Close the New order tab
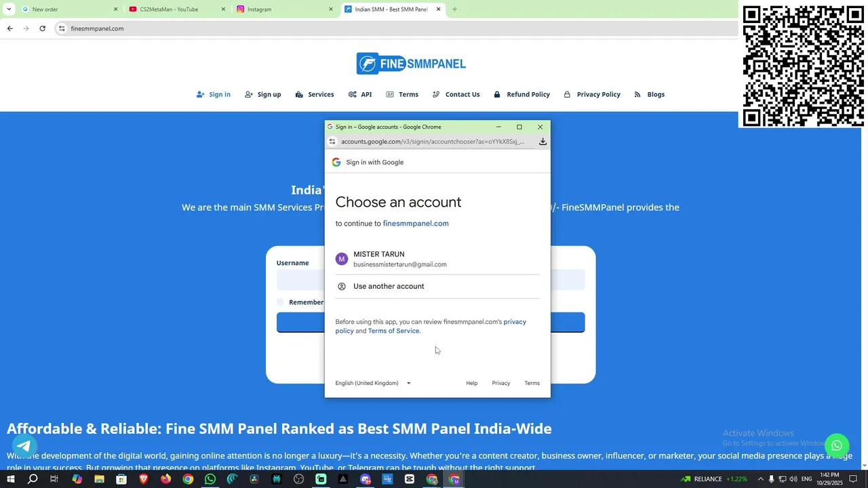This screenshot has width=868, height=488. coord(115,9)
